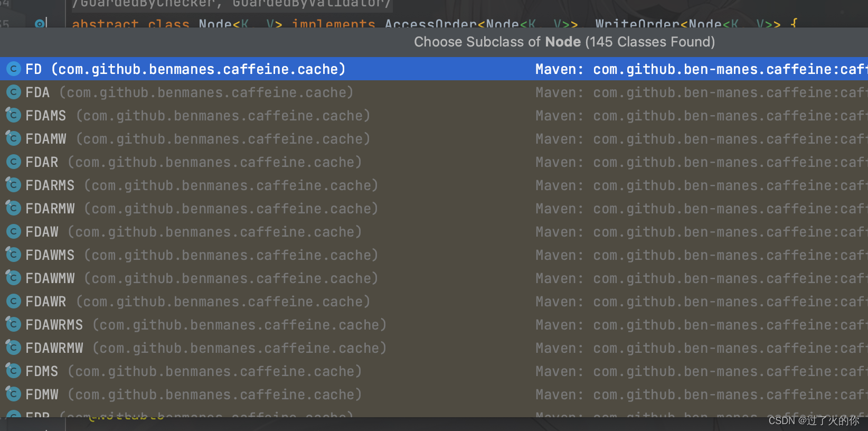Click the Maven location text in FDAWR row

[x=702, y=302]
